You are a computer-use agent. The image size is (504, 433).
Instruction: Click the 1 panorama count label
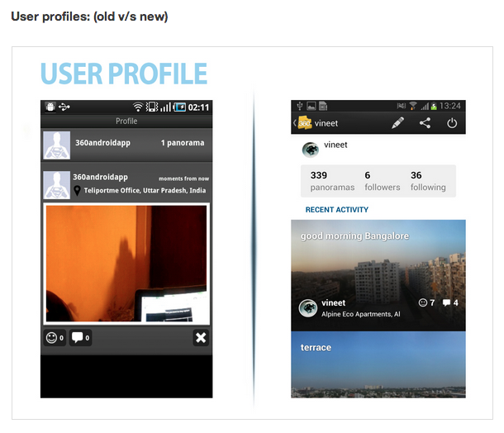(183, 143)
